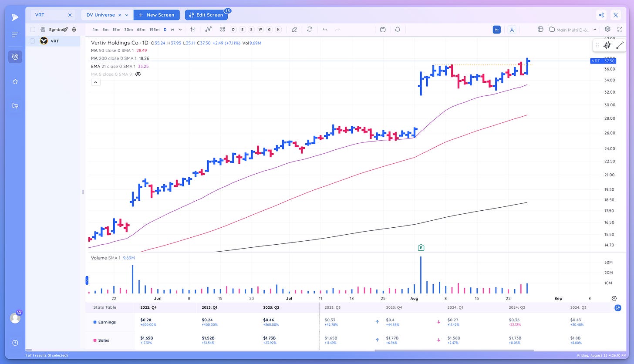Select the 65m timeframe
This screenshot has width=634, height=364.
141,30
